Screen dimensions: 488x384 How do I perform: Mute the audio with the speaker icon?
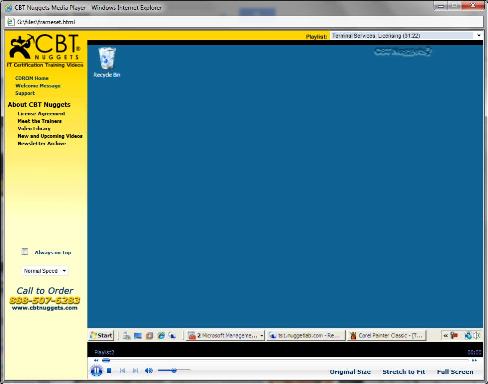pyautogui.click(x=149, y=370)
